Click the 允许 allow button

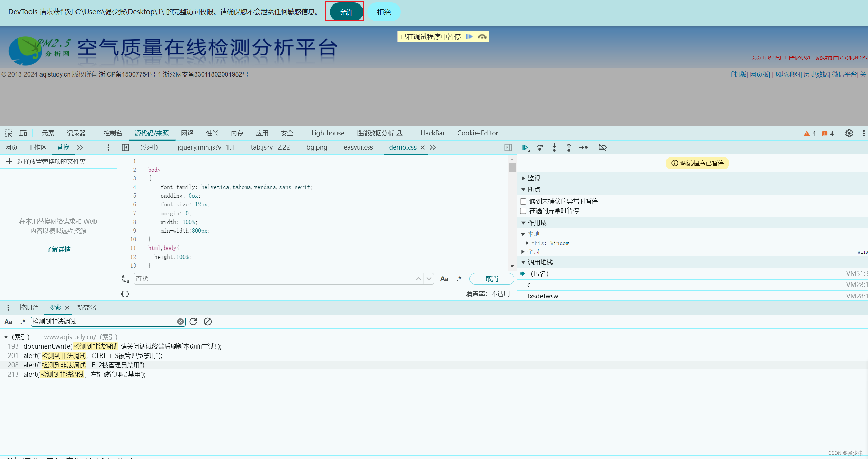(346, 12)
